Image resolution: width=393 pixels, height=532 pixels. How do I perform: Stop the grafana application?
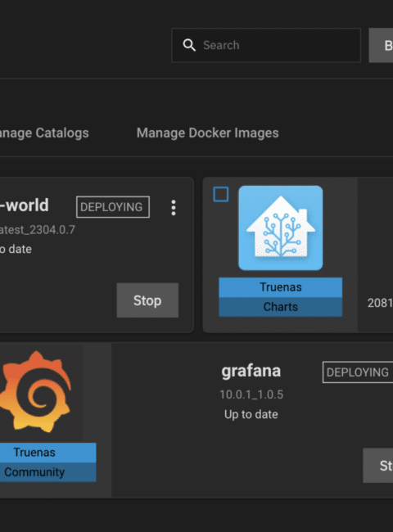378,466
